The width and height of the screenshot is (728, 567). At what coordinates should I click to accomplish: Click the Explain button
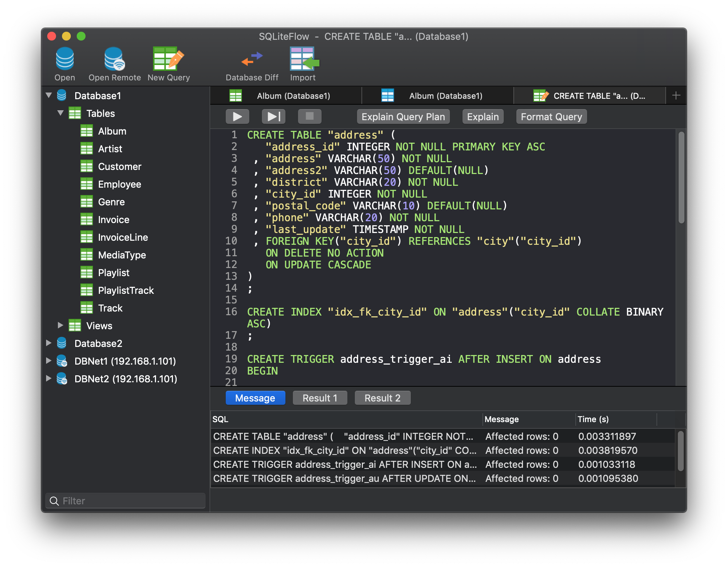point(483,117)
